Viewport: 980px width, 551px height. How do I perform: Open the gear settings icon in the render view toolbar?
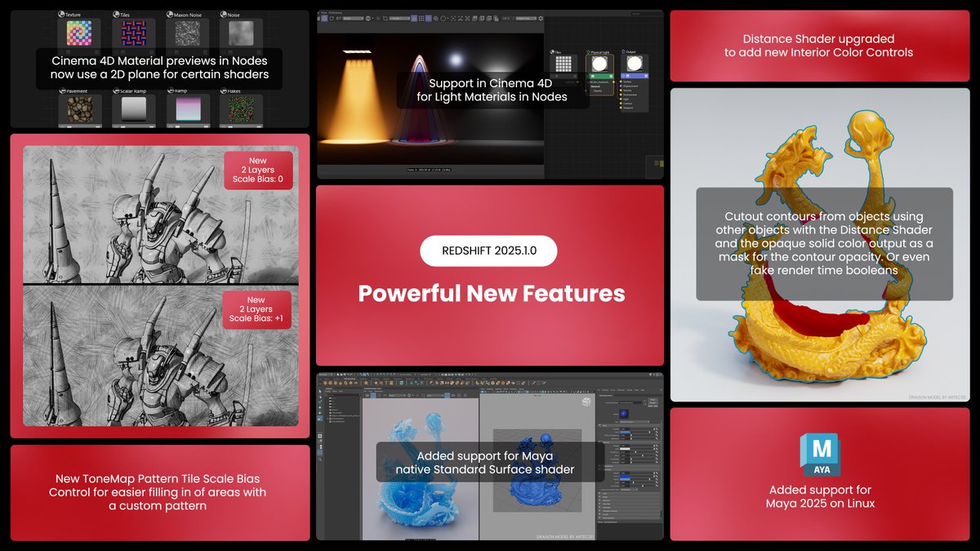pyautogui.click(x=541, y=18)
